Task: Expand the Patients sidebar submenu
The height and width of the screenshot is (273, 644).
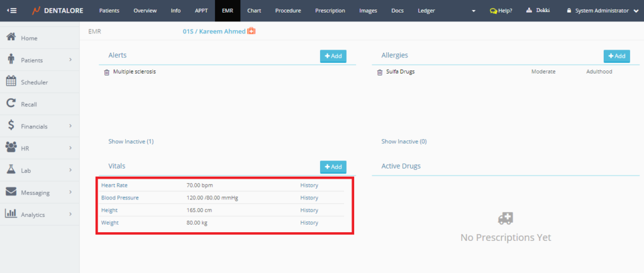Action: pos(70,60)
